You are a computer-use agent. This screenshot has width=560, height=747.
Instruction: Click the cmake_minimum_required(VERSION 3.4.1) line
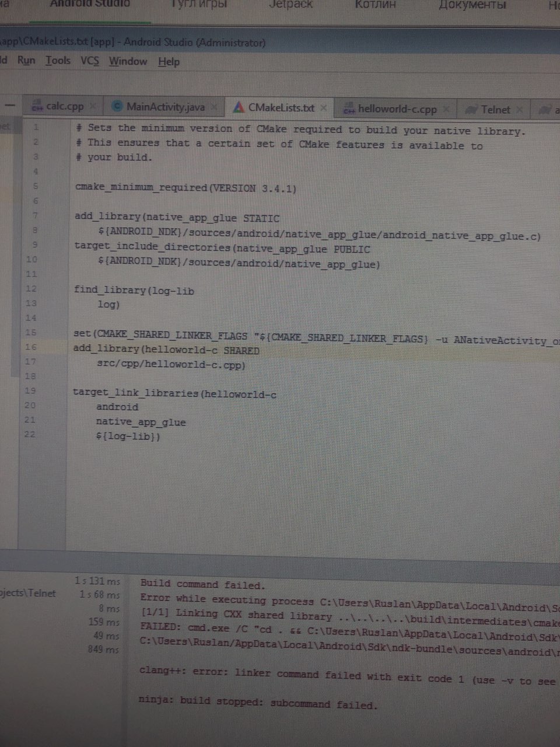185,188
